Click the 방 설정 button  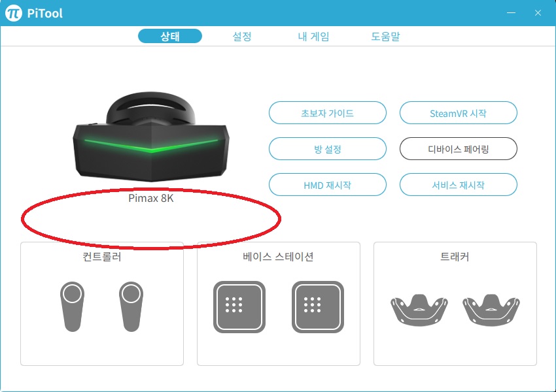pyautogui.click(x=327, y=149)
